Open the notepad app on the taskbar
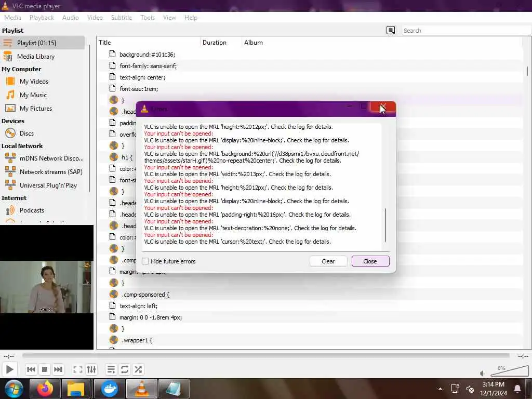This screenshot has width=532, height=399. [x=174, y=389]
